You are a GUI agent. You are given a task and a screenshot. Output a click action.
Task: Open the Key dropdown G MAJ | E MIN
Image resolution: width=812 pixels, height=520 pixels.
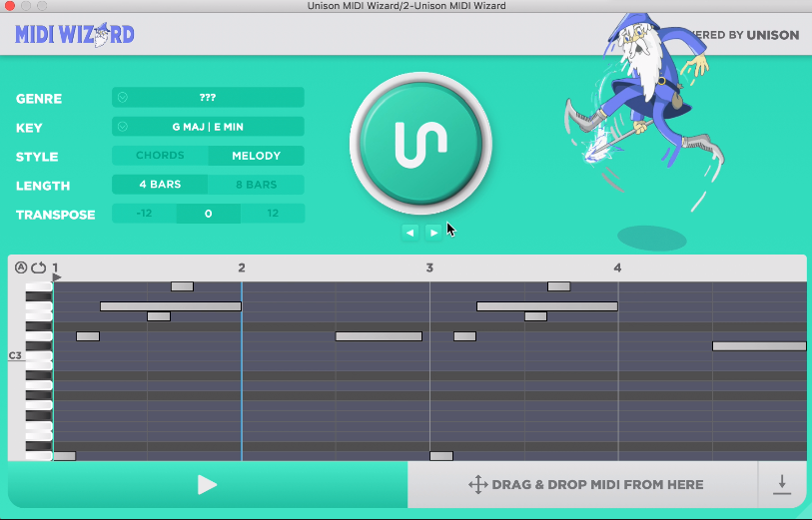[208, 127]
